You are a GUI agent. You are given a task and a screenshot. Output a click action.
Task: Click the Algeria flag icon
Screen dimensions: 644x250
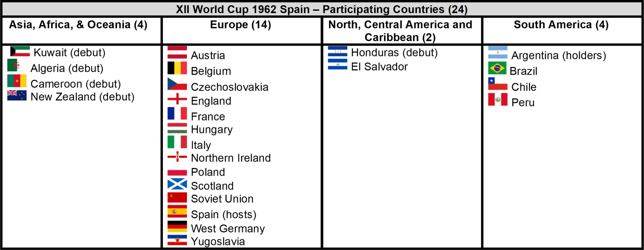point(14,65)
